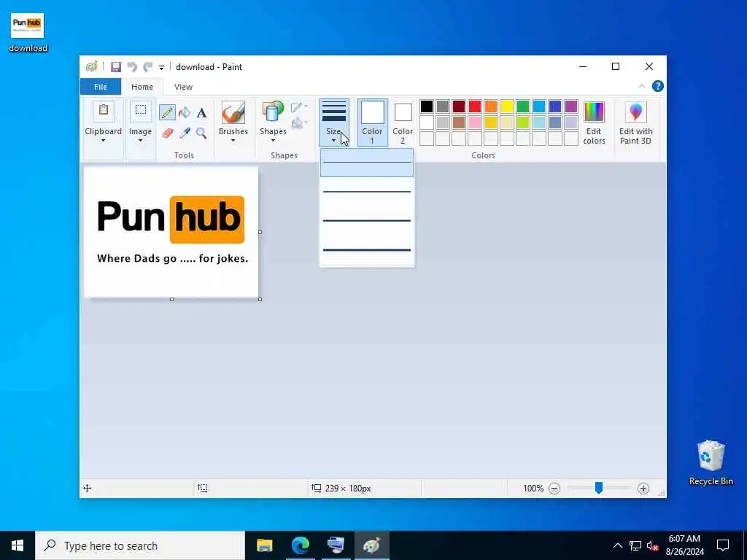Choose the thickest line size option

coord(367,249)
